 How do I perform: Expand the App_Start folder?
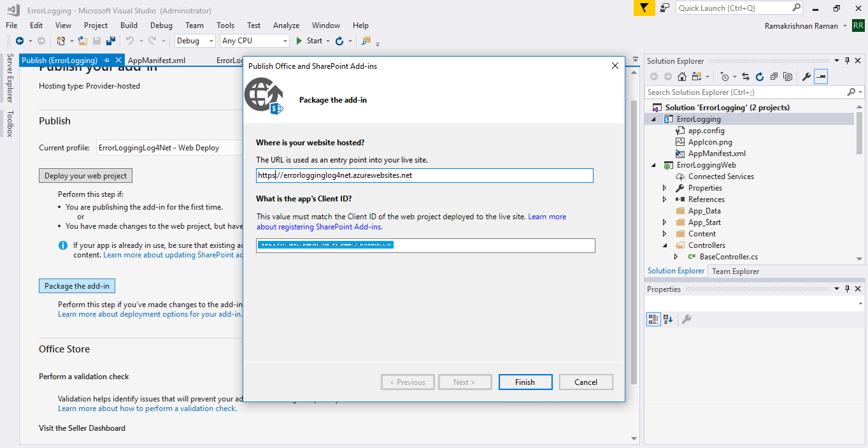point(665,222)
